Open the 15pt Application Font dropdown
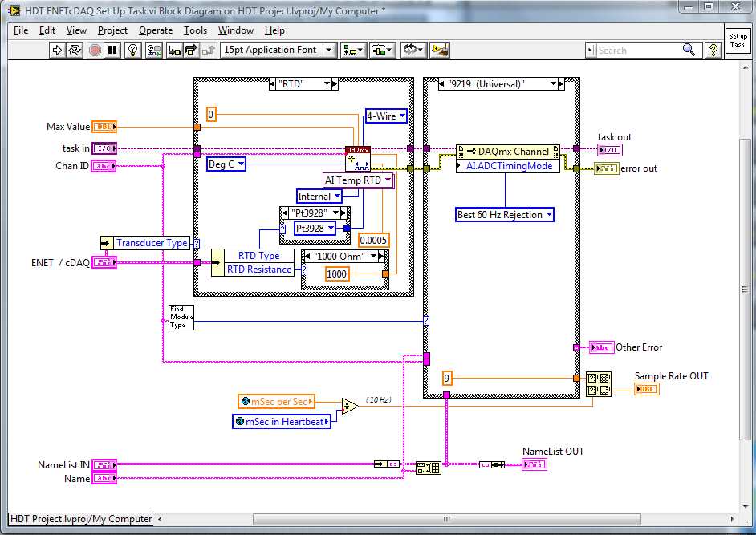Viewport: 756px width, 535px height. (327, 50)
